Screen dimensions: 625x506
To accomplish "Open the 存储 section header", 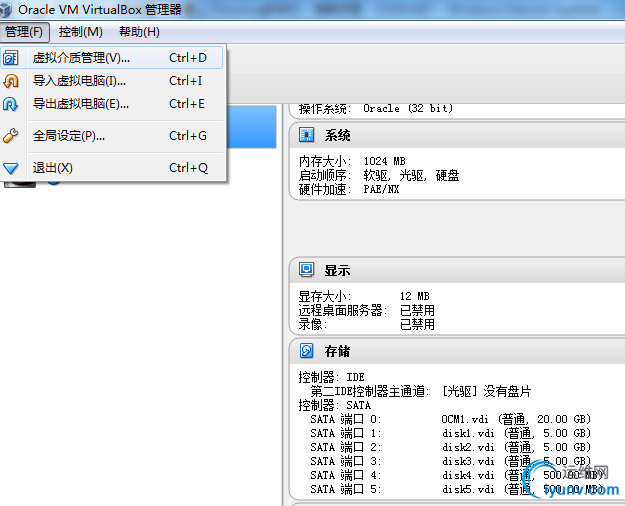I will pyautogui.click(x=457, y=351).
